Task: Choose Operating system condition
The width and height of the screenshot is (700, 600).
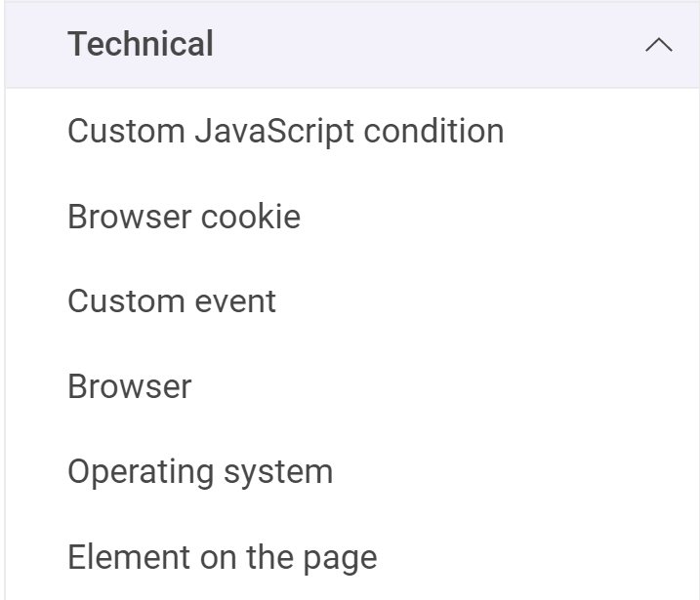Action: click(x=200, y=472)
